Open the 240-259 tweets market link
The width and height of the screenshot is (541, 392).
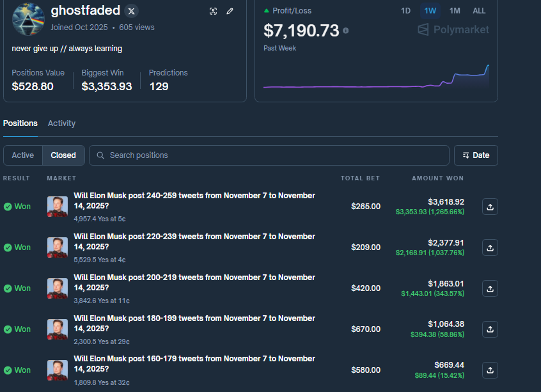[194, 201]
